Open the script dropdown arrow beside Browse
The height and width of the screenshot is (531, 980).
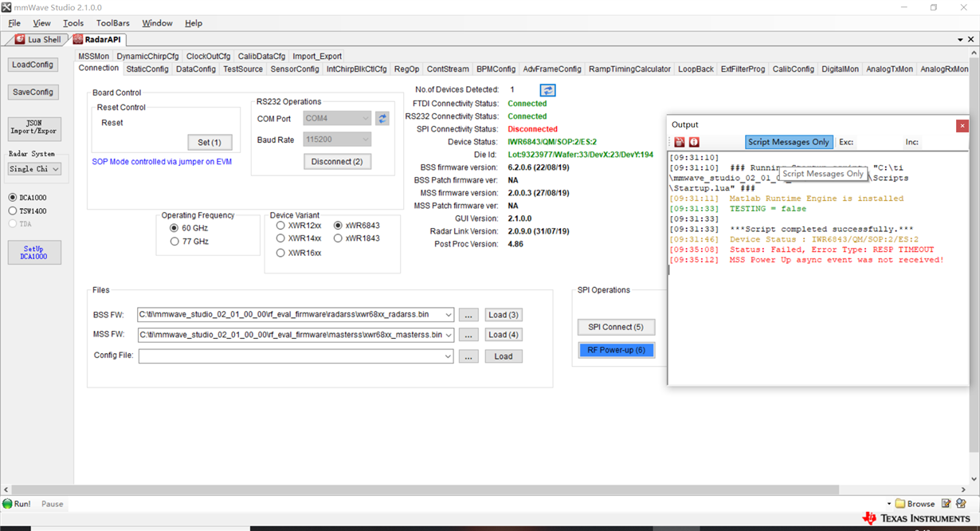(x=888, y=504)
